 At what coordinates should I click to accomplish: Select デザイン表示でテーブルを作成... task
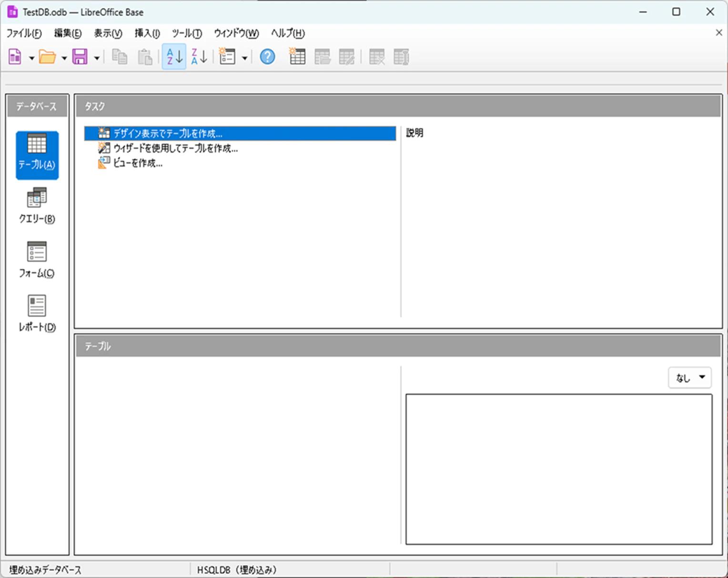(x=240, y=133)
